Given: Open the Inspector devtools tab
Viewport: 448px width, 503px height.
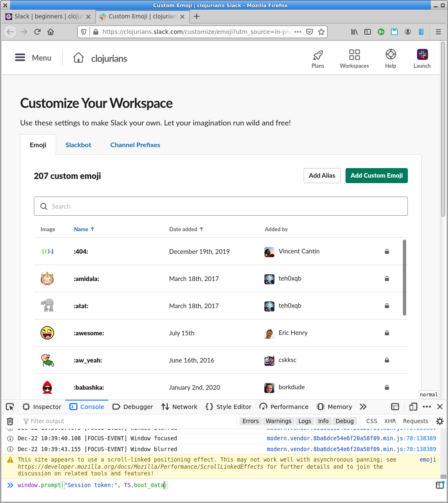Looking at the screenshot, I should click(x=42, y=407).
